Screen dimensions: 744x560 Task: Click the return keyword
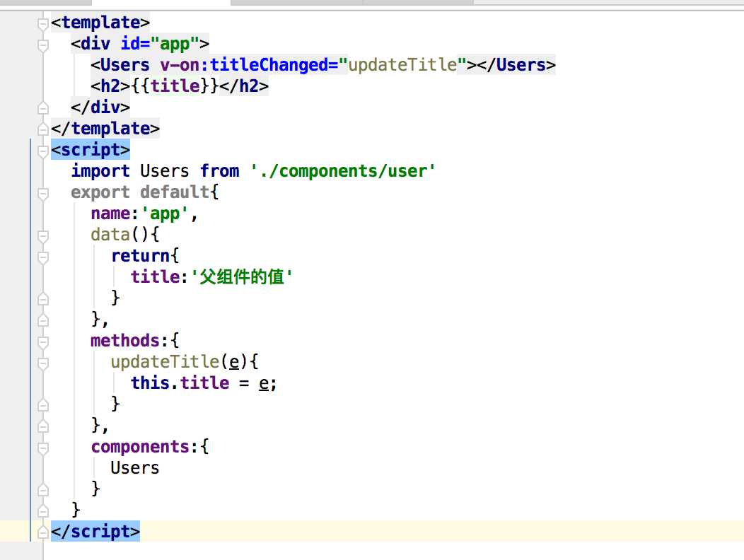[141, 255]
